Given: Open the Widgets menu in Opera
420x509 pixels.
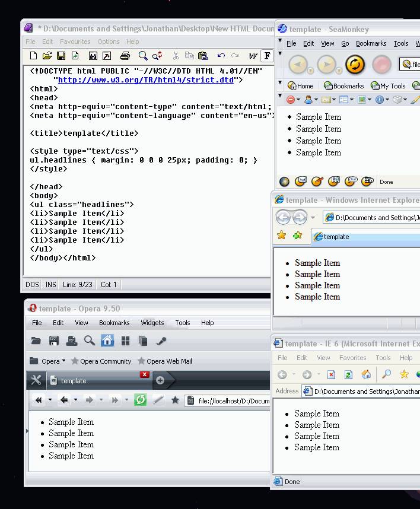Looking at the screenshot, I should click(152, 323).
